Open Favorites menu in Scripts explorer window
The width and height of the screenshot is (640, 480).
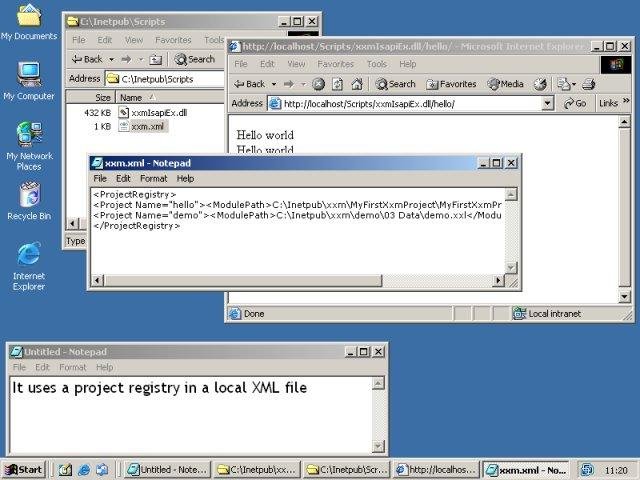pos(173,40)
